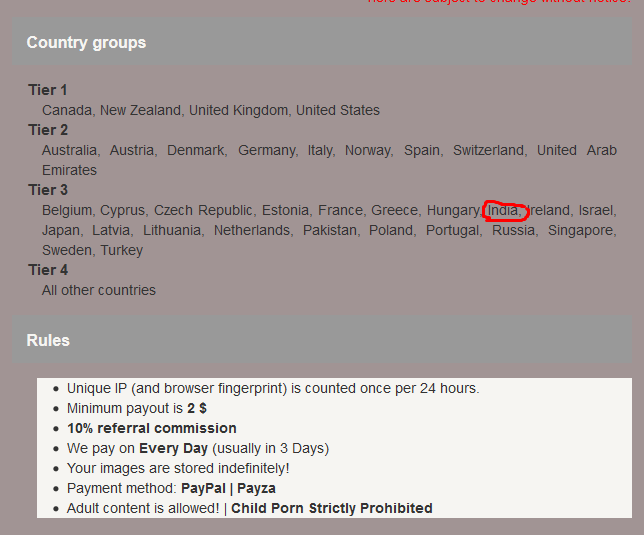Click the Country groups section header
Image resolution: width=644 pixels, height=535 pixels.
pyautogui.click(x=86, y=43)
